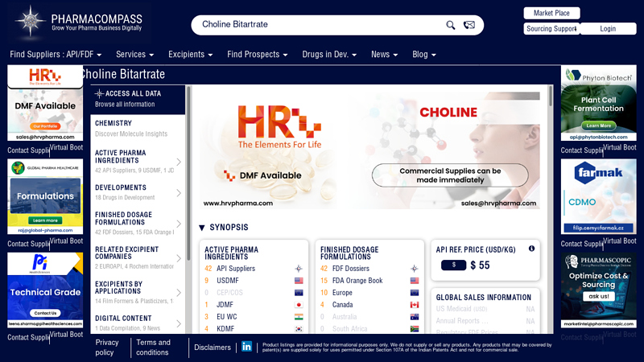Image resolution: width=644 pixels, height=362 pixels.
Task: Toggle the dollar currency switch
Action: tap(453, 265)
